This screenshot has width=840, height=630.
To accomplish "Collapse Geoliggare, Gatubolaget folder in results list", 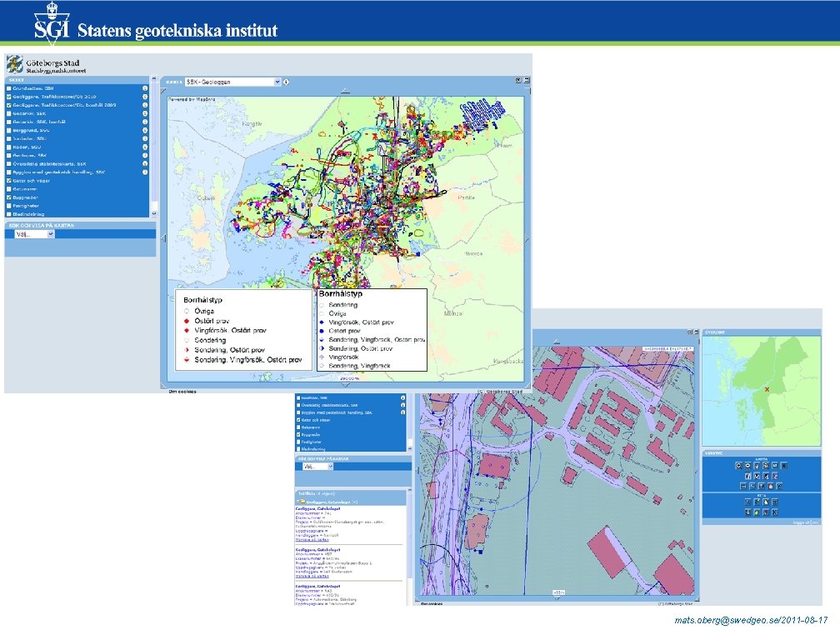I will coord(297,502).
